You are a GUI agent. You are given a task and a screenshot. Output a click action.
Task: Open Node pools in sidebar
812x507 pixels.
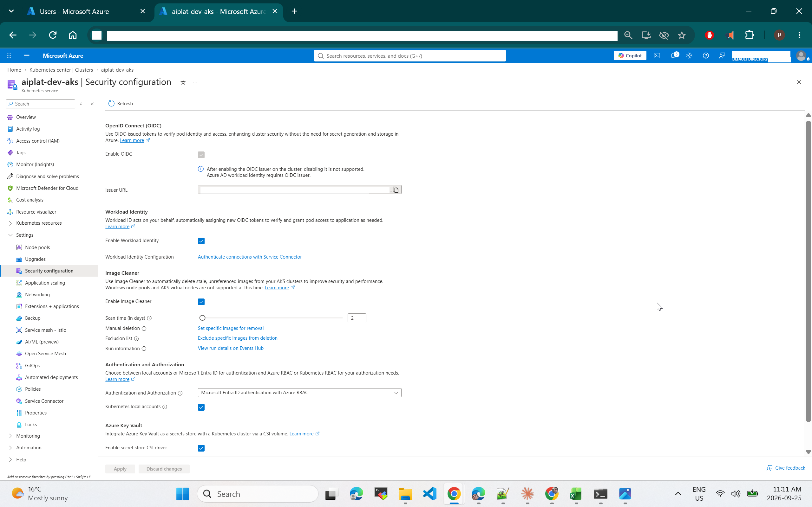(x=37, y=247)
